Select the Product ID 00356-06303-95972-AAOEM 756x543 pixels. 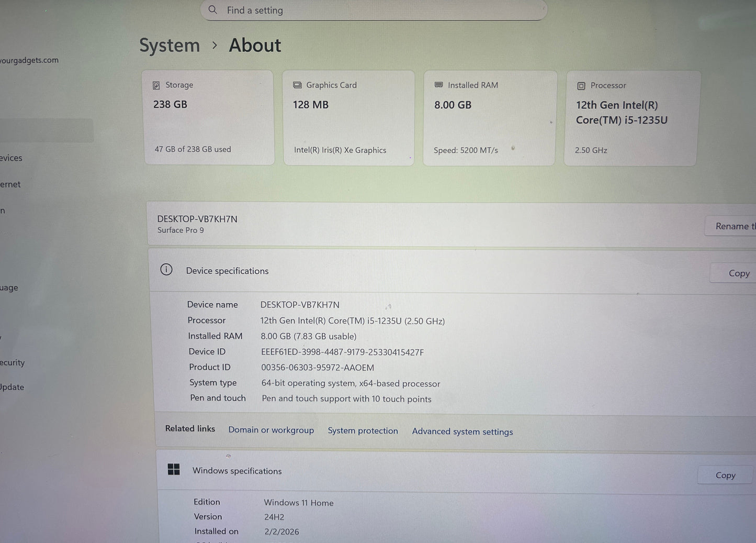click(x=318, y=368)
